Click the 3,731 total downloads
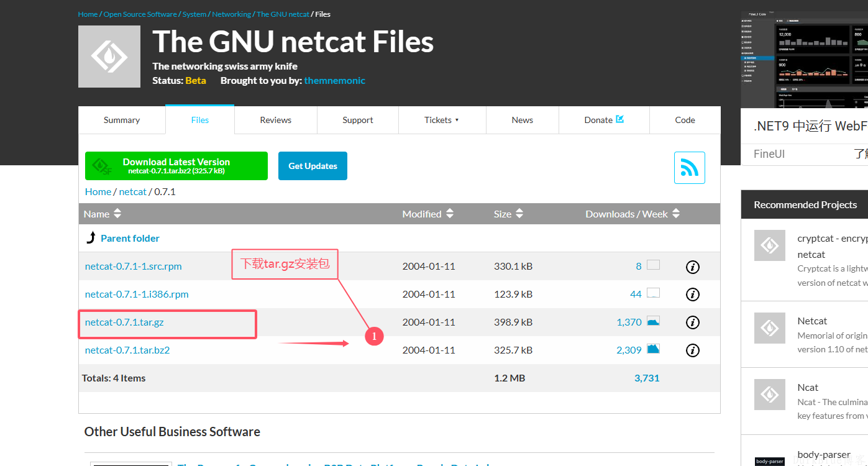 (647, 378)
